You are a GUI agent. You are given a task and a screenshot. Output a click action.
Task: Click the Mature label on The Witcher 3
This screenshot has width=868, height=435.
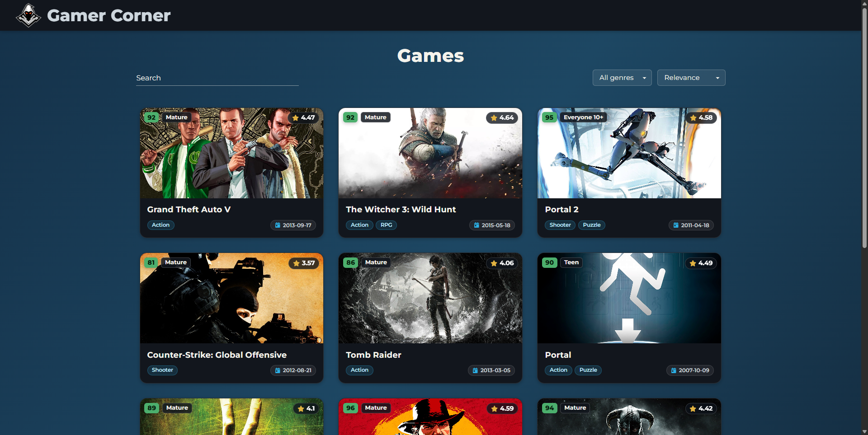[376, 117]
